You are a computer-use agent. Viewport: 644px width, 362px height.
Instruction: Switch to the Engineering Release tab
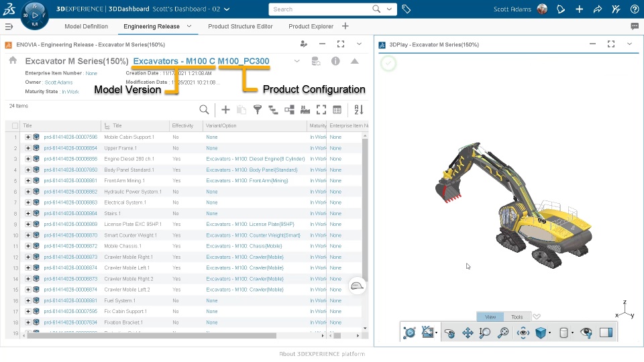pyautogui.click(x=152, y=26)
